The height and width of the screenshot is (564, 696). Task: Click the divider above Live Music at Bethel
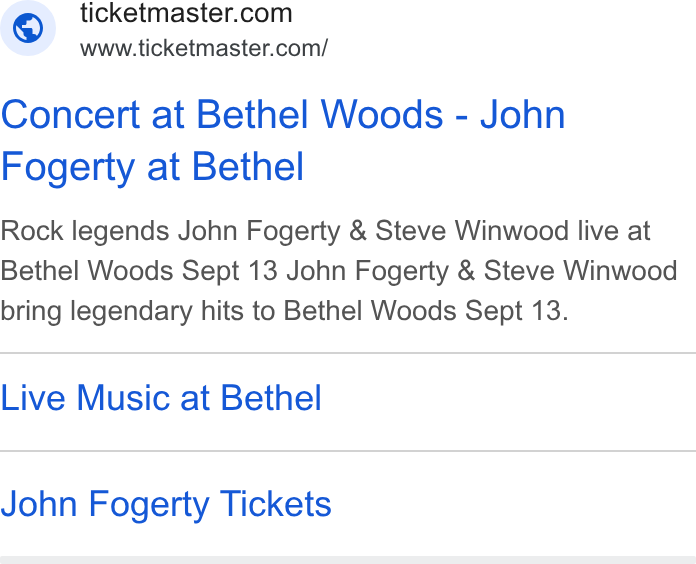(x=348, y=353)
